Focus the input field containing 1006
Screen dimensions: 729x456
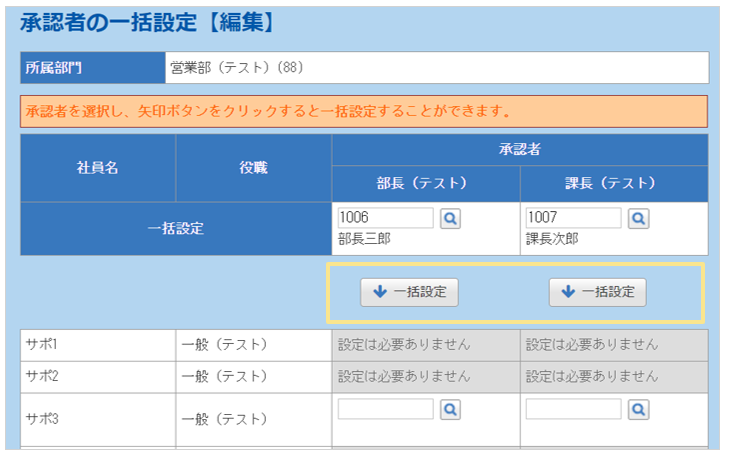point(386,218)
